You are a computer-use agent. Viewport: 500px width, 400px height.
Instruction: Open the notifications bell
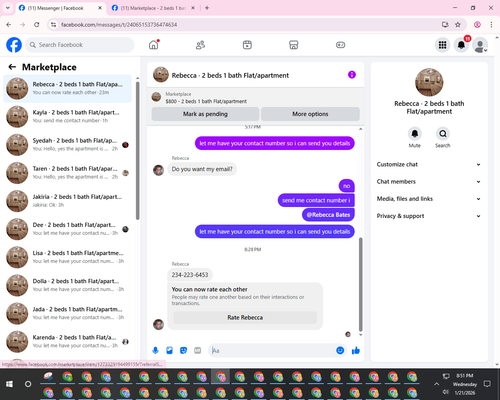(x=461, y=45)
